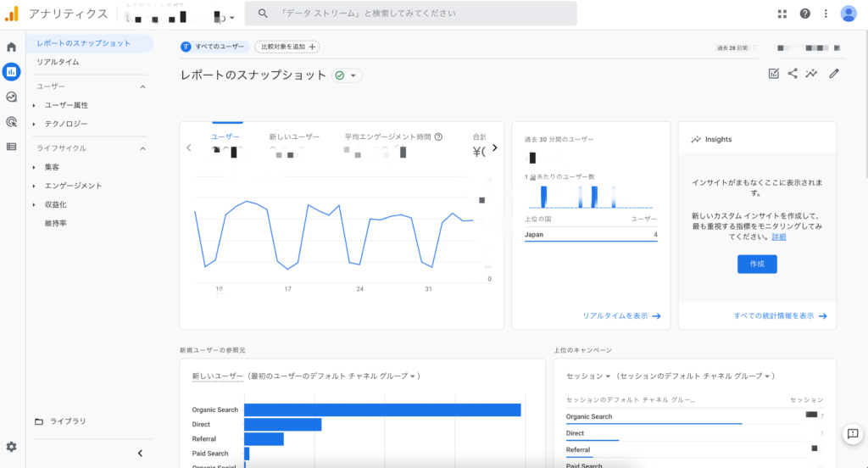Image resolution: width=868 pixels, height=468 pixels.
Task: Open the Explore icon in left rail
Action: (x=11, y=97)
